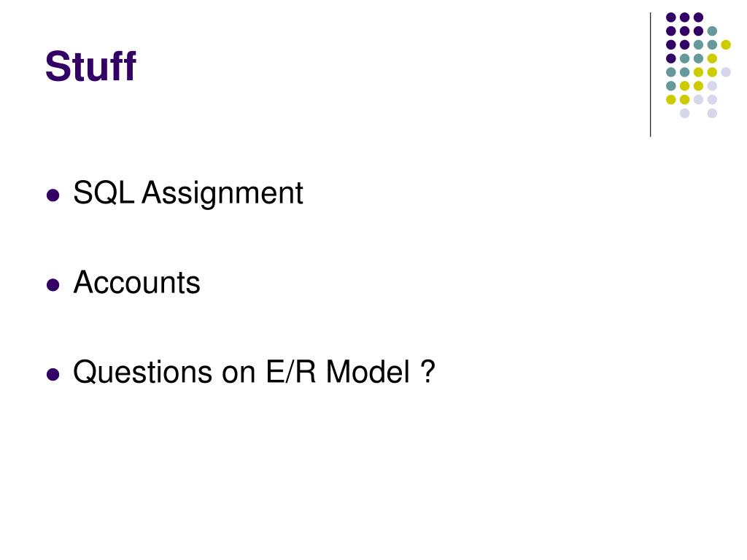This screenshot has width=747, height=560.
Task: Click the bullet dot beside Accounts
Action: 53,285
